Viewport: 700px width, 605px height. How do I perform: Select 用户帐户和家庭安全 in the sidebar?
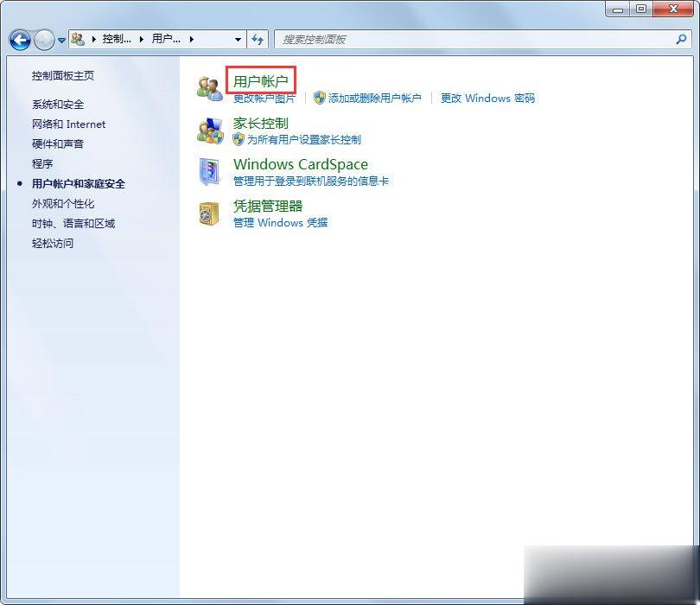coord(79,183)
